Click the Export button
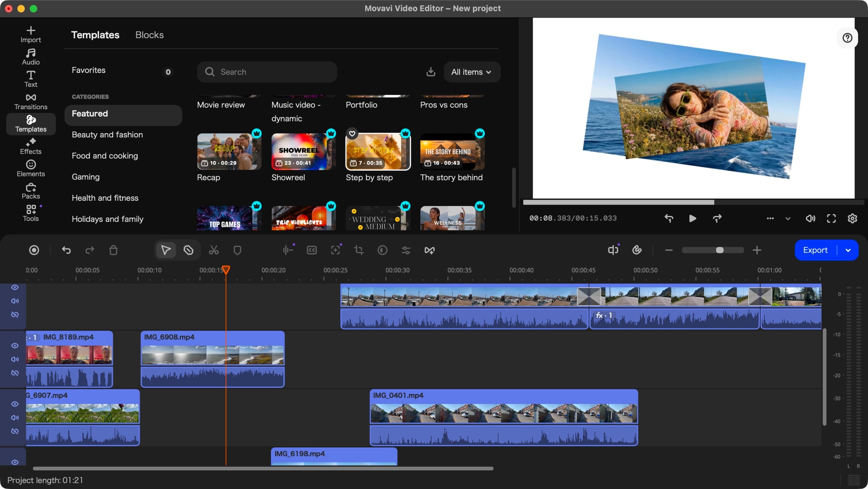 (x=815, y=250)
